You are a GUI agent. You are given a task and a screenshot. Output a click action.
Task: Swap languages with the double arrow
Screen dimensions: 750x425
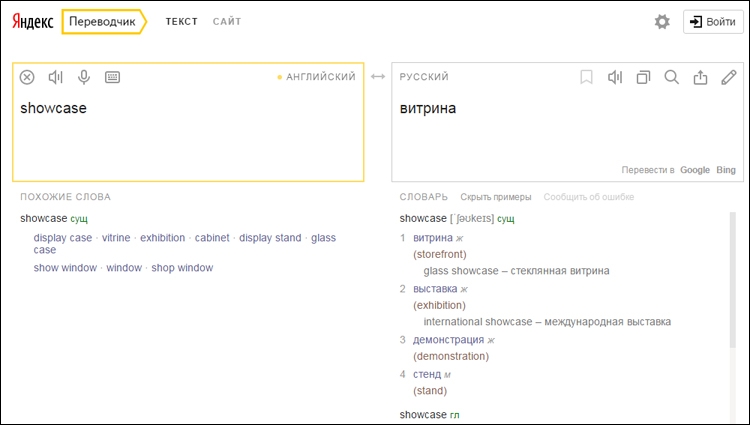378,76
